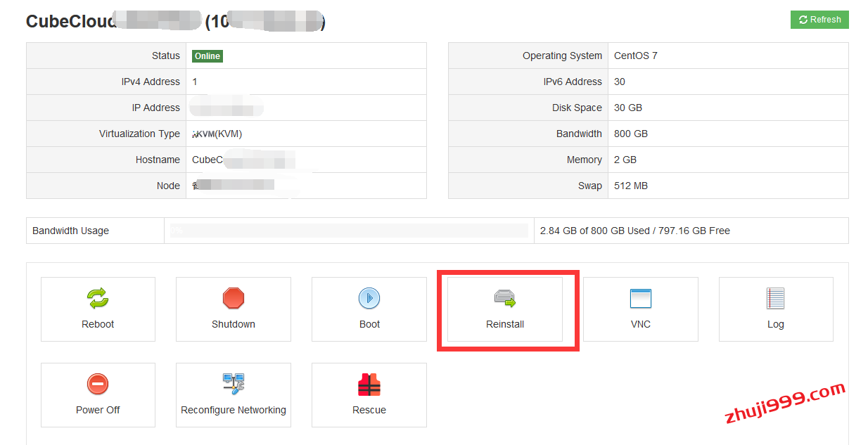Click the 2 GB memory value
The image size is (868, 445).
[x=625, y=160]
